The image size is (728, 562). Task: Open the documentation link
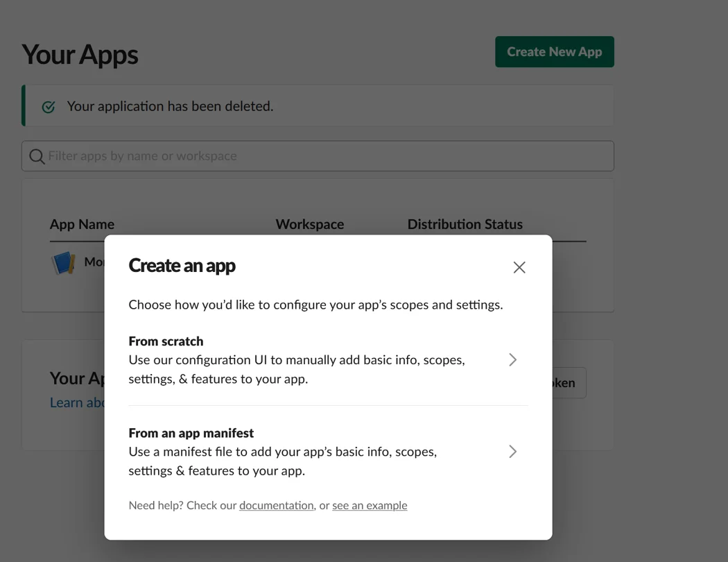276,505
